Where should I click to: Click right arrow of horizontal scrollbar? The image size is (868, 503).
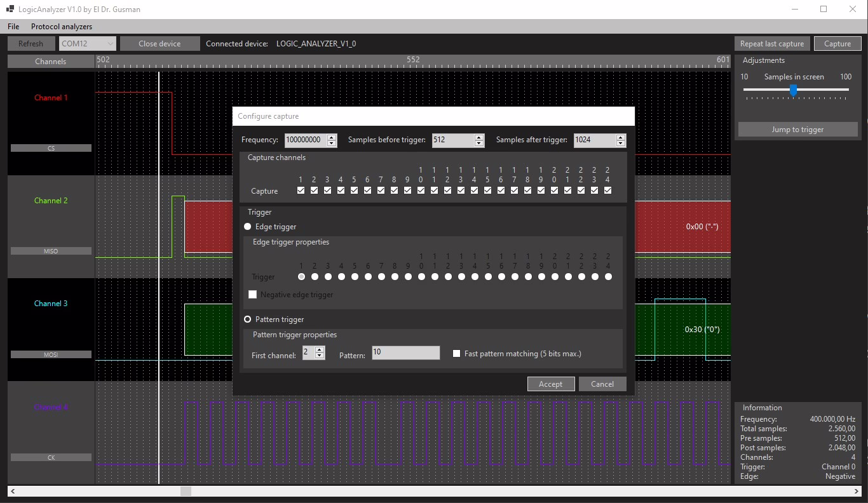click(856, 491)
